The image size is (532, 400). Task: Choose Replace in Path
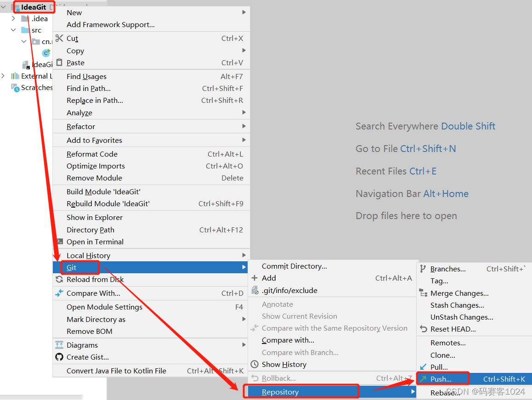point(151,101)
